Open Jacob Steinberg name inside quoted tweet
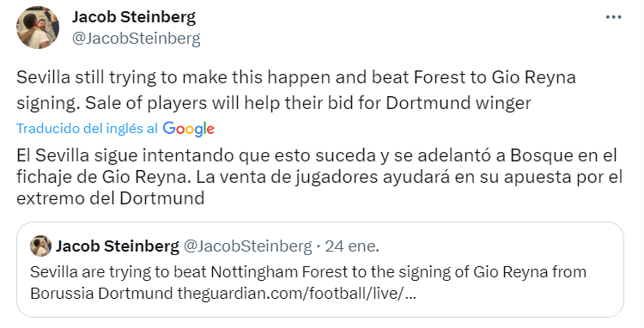This screenshot has height=328, width=644. [118, 246]
